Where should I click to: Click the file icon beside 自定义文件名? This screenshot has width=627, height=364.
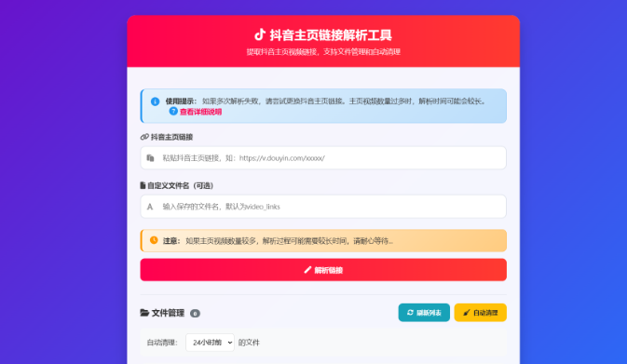[x=143, y=185]
